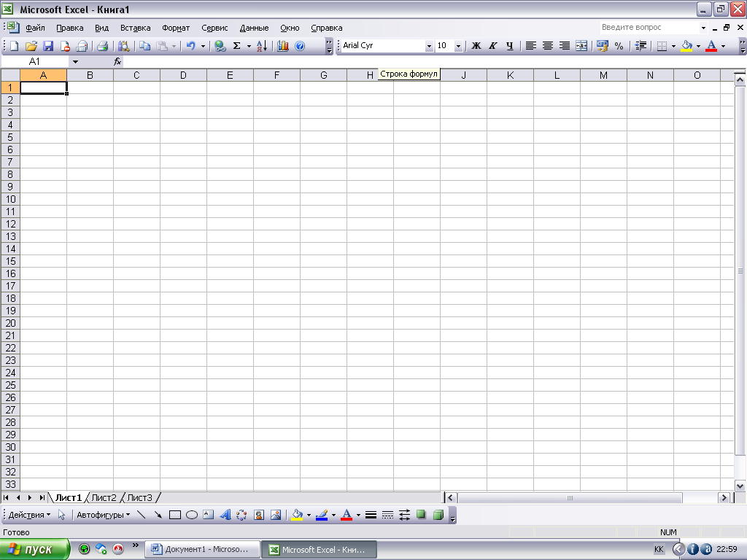Click the пуск Start button
This screenshot has height=560, width=747.
point(34,549)
